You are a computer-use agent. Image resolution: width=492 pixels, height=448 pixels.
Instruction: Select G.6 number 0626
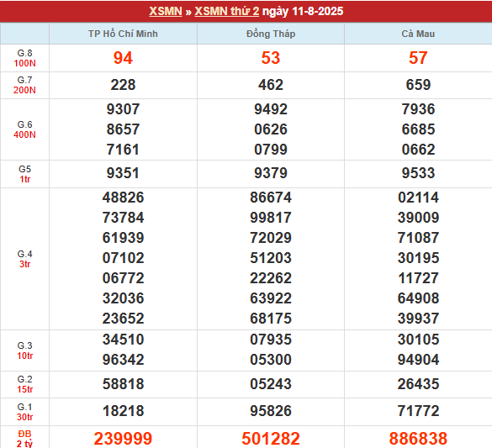(x=271, y=129)
